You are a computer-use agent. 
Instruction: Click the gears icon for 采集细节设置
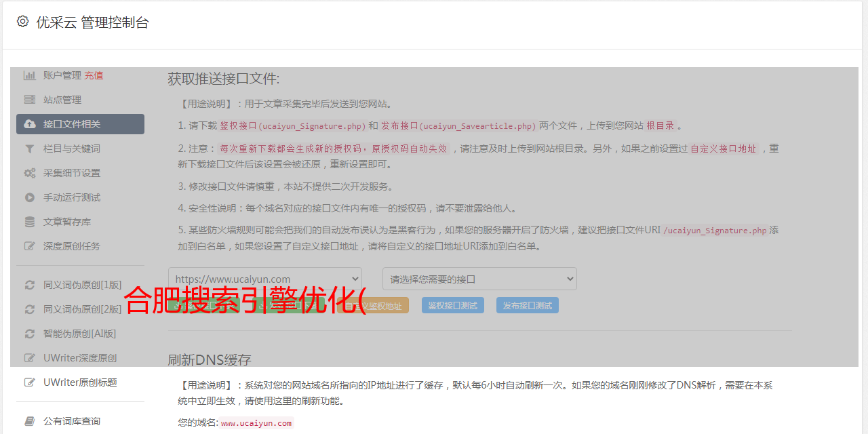pos(30,173)
